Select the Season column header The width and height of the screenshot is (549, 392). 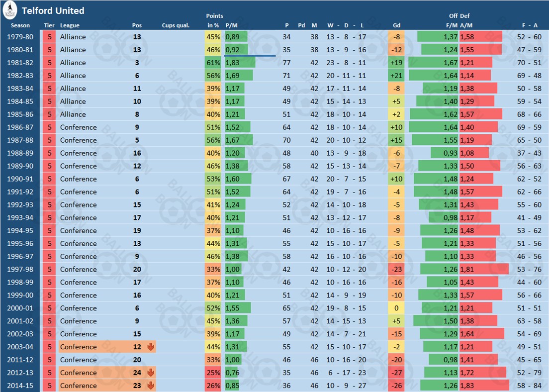[x=20, y=25]
